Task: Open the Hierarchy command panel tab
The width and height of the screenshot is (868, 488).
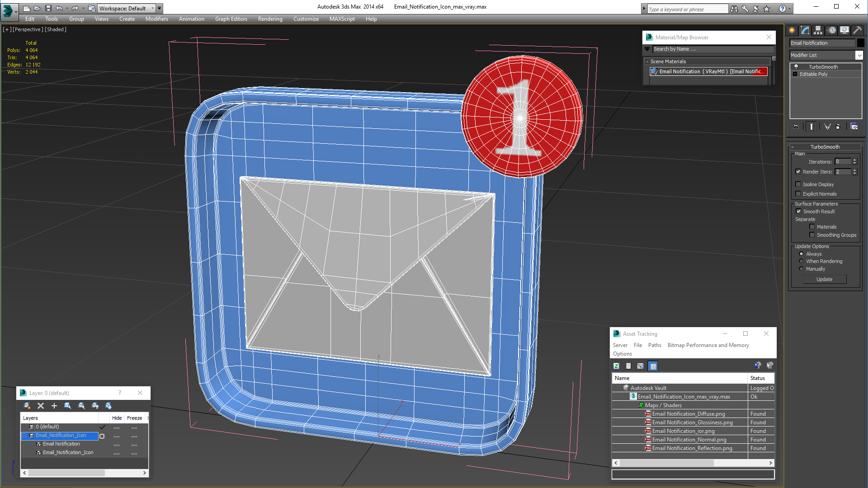Action: (818, 30)
